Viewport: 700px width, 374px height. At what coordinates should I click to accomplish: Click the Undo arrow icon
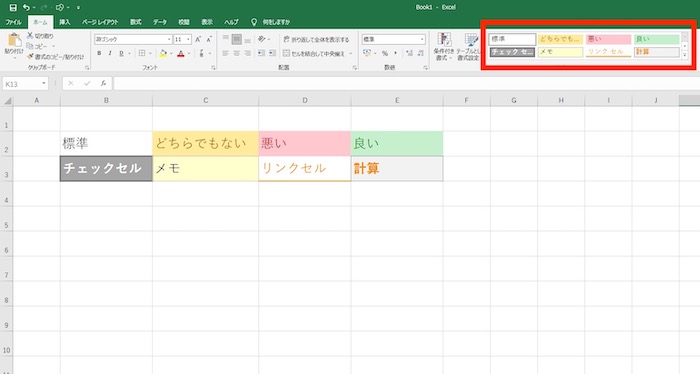(x=26, y=8)
